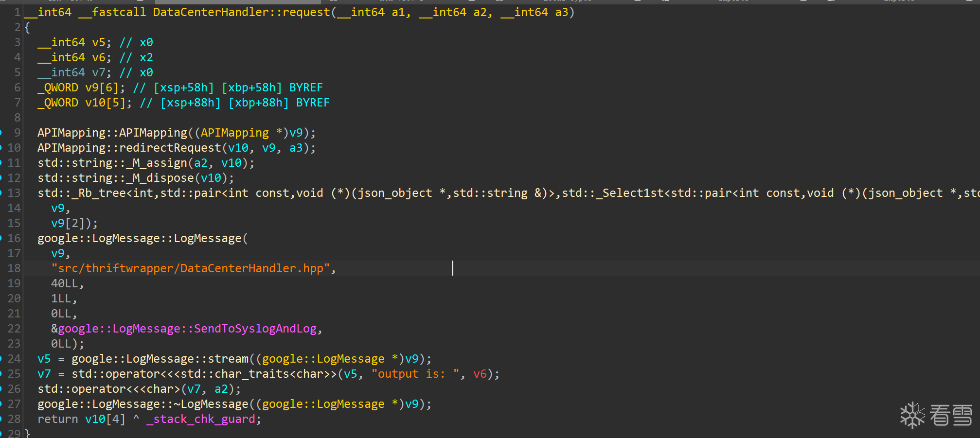This screenshot has height=438, width=980.
Task: Click variable v6 in its declaration
Action: 99,57
